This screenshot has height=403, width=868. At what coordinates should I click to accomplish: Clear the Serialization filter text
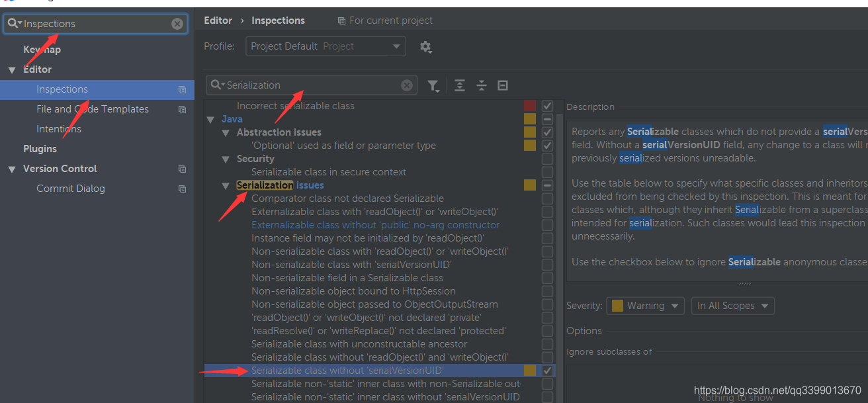click(x=407, y=85)
